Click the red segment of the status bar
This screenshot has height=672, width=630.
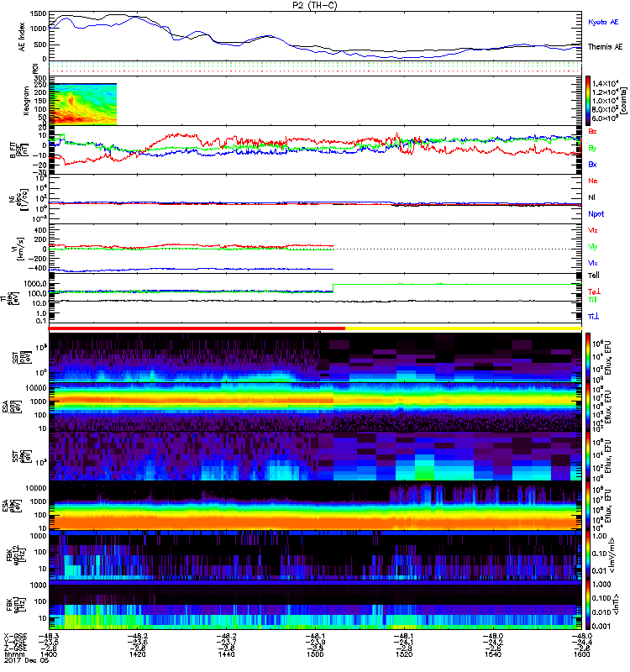[197, 328]
